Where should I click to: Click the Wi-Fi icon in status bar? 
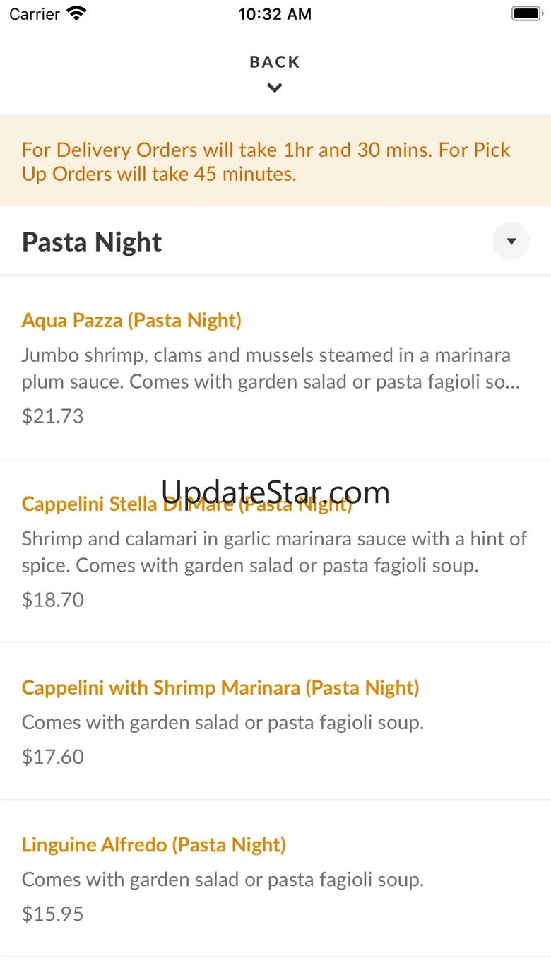(x=76, y=13)
